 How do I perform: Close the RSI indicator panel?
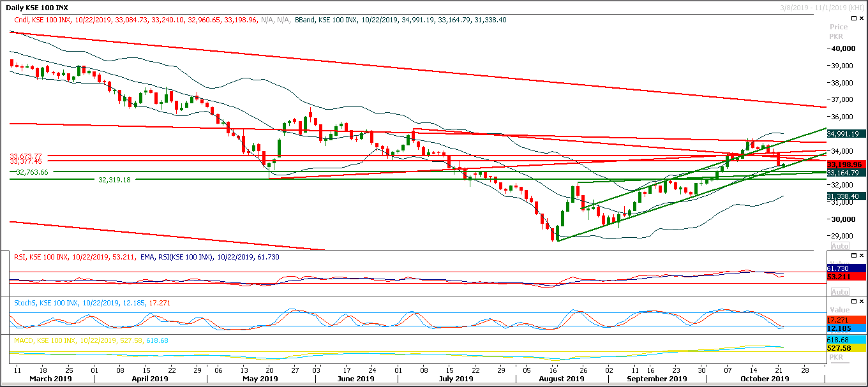click(x=862, y=255)
